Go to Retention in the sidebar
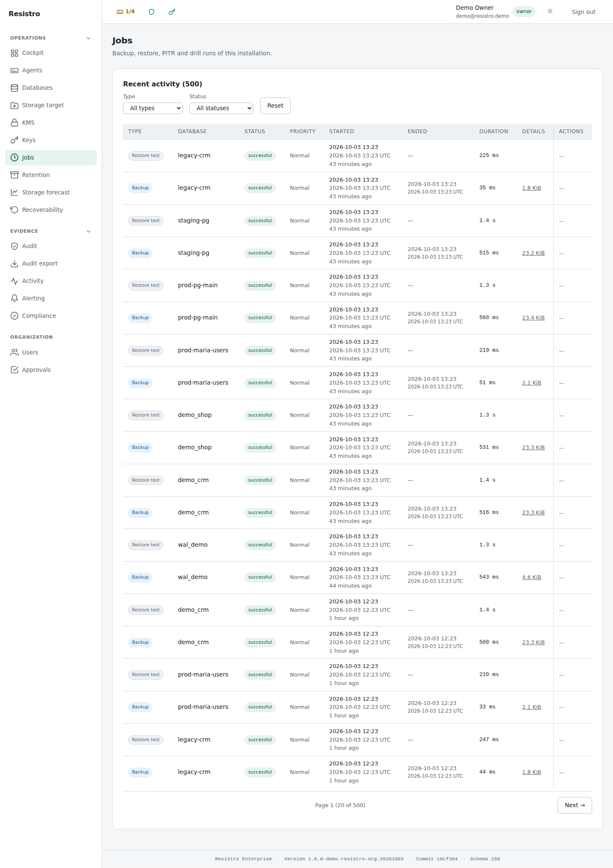 pyautogui.click(x=51, y=175)
